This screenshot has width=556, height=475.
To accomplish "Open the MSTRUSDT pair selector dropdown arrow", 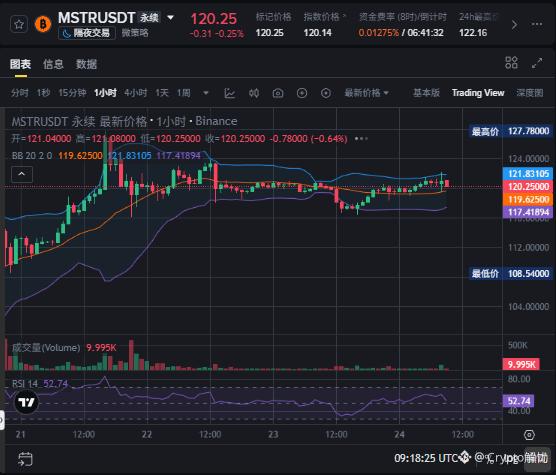I will tap(171, 17).
